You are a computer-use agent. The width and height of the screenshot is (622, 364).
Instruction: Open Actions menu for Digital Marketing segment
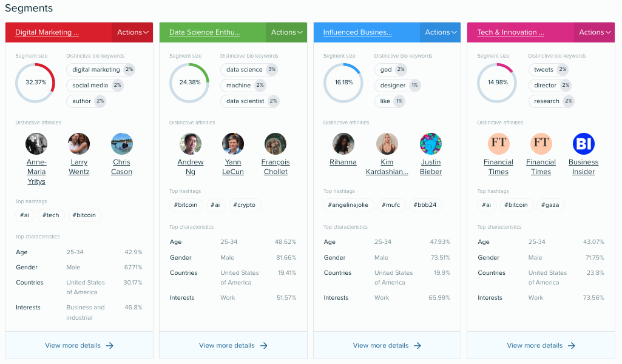132,32
